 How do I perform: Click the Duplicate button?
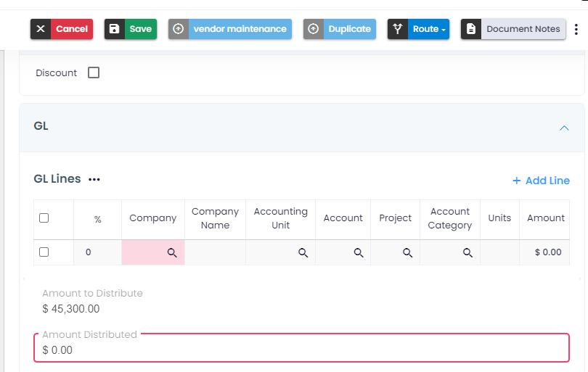pos(340,29)
